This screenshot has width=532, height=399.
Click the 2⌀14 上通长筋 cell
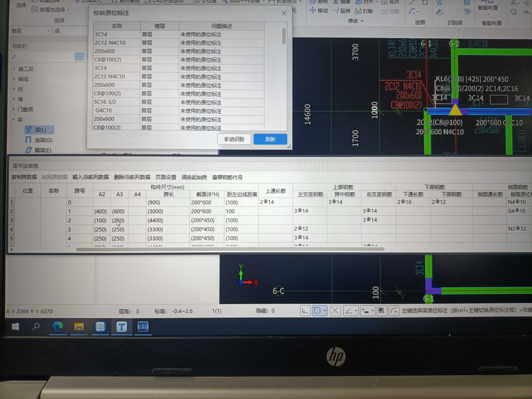(275, 202)
